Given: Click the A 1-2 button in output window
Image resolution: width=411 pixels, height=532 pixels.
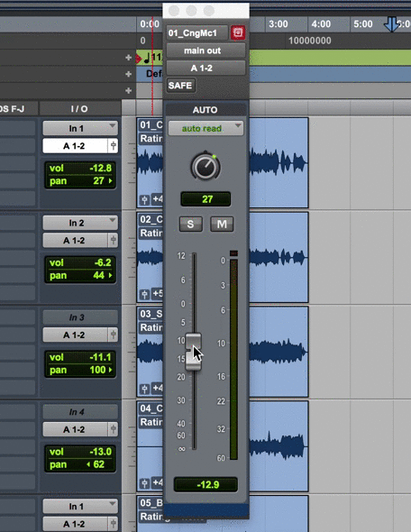Looking at the screenshot, I should tap(205, 68).
